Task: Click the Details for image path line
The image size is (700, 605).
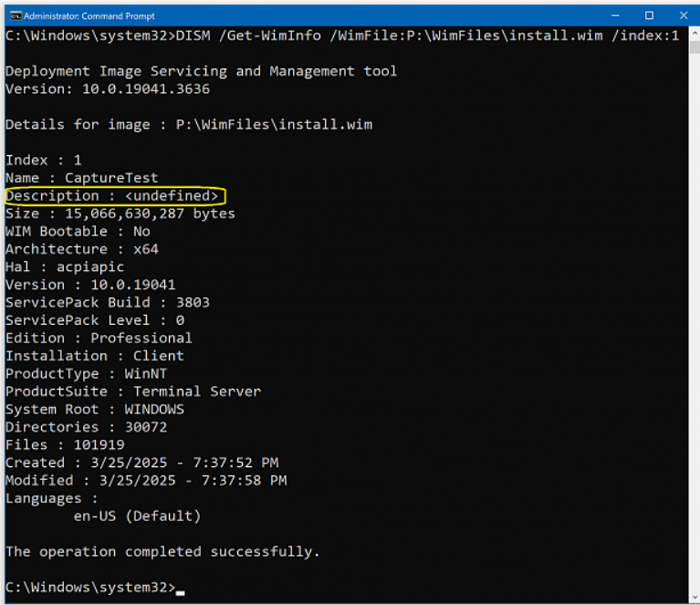Action: pyautogui.click(x=188, y=125)
